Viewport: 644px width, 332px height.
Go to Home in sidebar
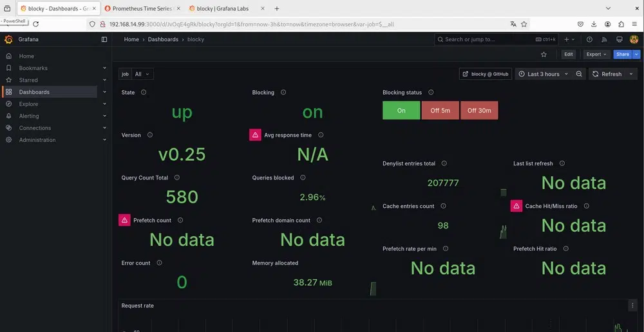(26, 56)
